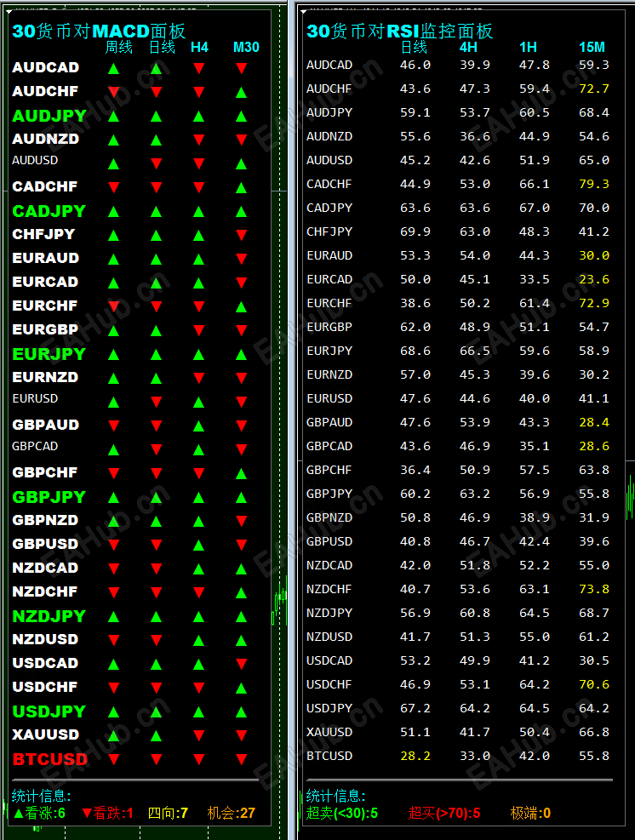Click EURUSD H4 green up arrow
Viewport: 635px width, 840px height.
pos(199,402)
